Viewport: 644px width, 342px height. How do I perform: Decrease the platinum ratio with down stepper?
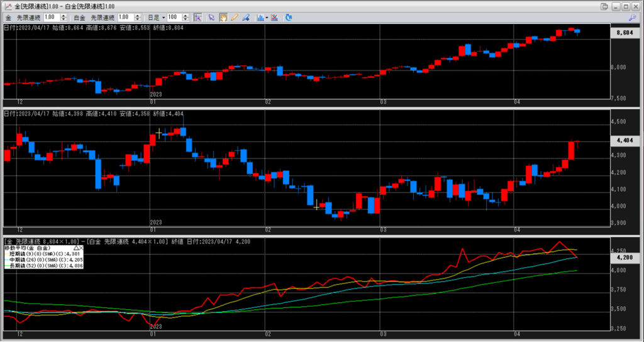click(138, 19)
